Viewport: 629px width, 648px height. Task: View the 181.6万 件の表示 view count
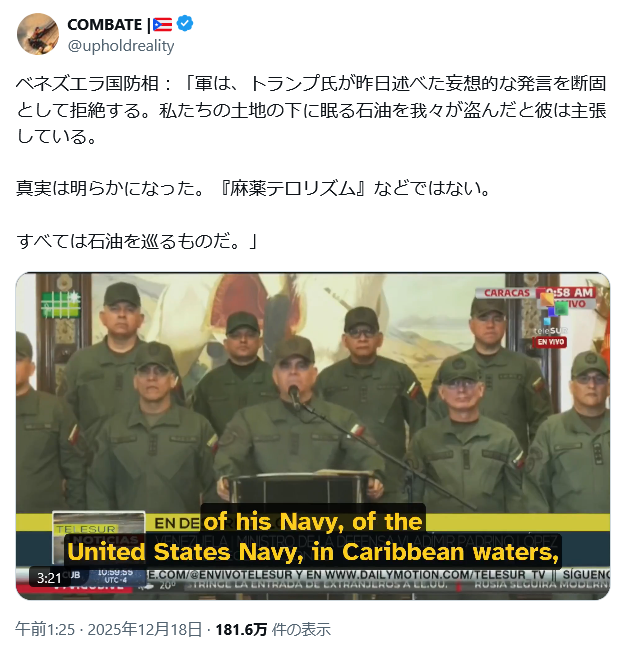pos(273,630)
